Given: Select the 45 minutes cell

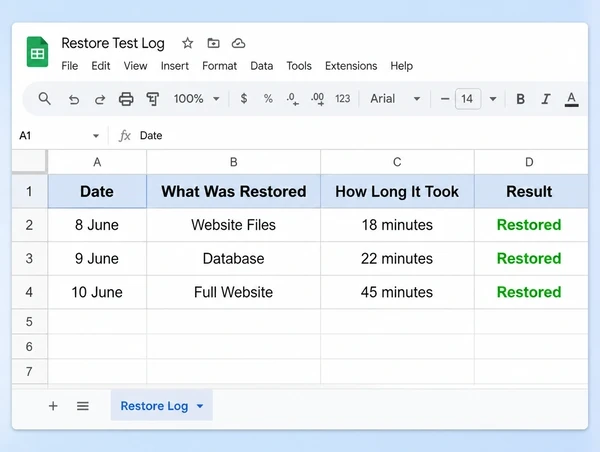Looking at the screenshot, I should click(397, 292).
